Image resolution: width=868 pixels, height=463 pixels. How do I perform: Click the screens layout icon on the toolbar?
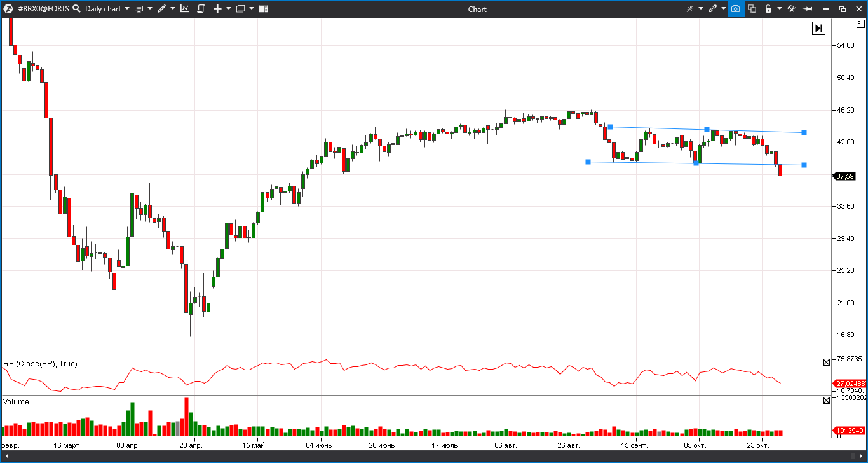(241, 8)
